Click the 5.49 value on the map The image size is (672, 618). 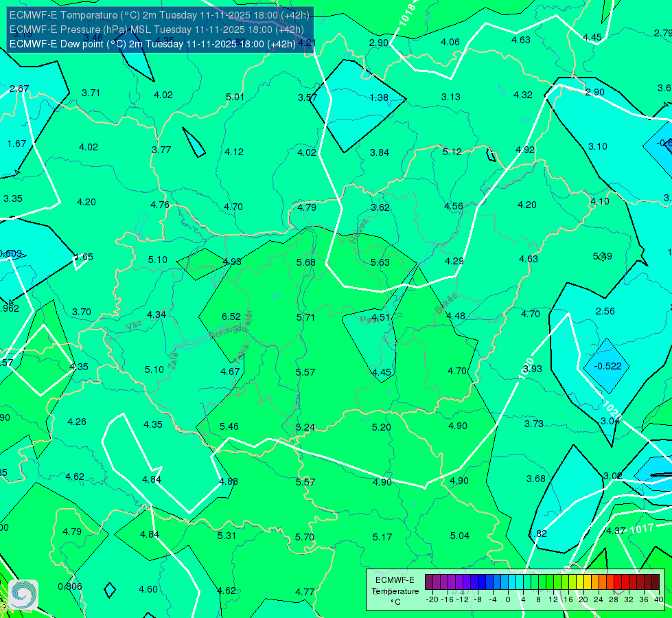[603, 256]
